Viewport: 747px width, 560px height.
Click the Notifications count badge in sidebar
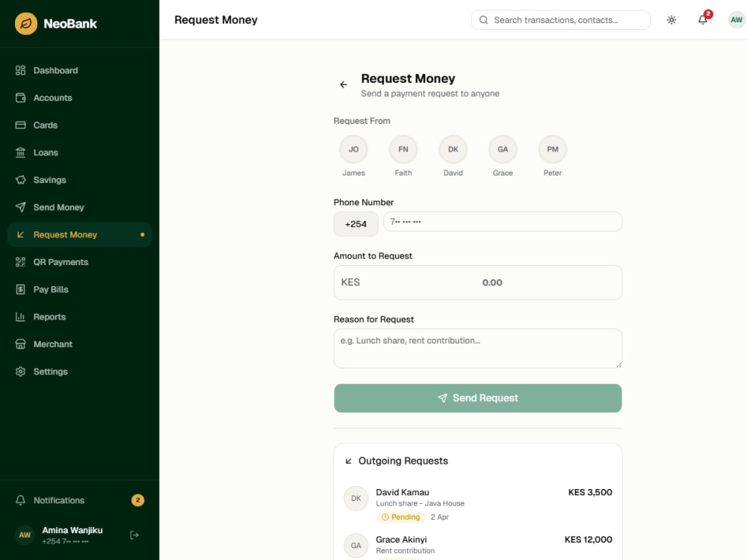(137, 500)
